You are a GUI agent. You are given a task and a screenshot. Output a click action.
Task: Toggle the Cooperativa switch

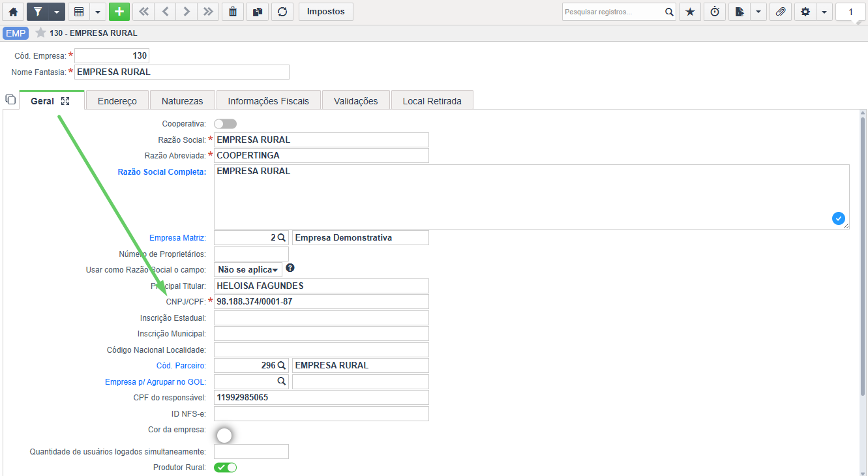click(225, 124)
